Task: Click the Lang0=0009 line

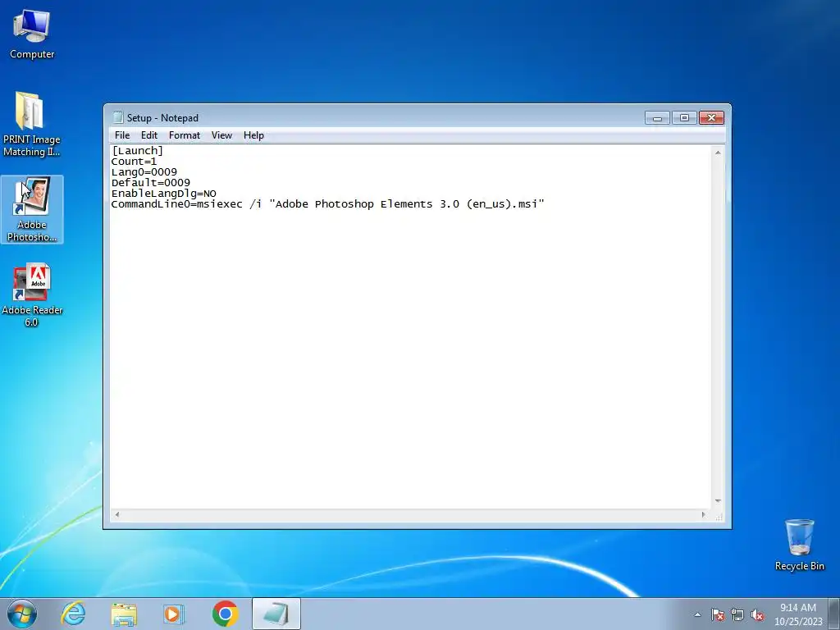Action: pos(144,172)
